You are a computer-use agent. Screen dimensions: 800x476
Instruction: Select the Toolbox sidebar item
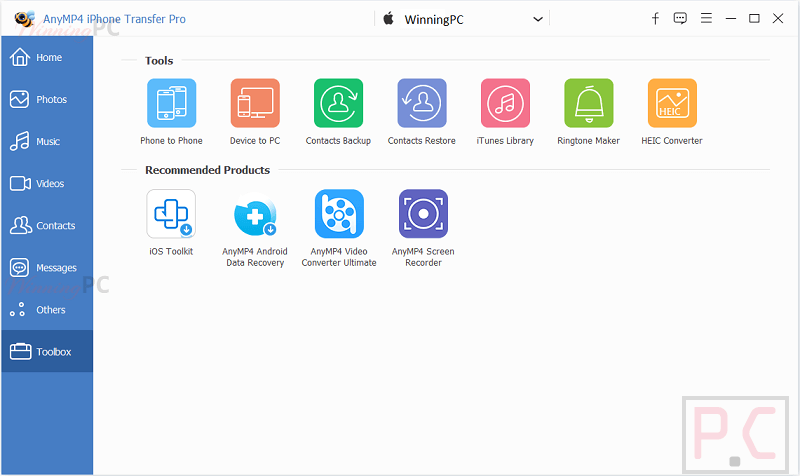pyautogui.click(x=47, y=352)
